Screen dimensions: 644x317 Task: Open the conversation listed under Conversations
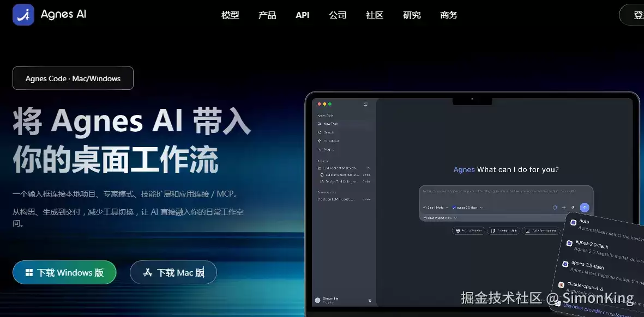344,199
